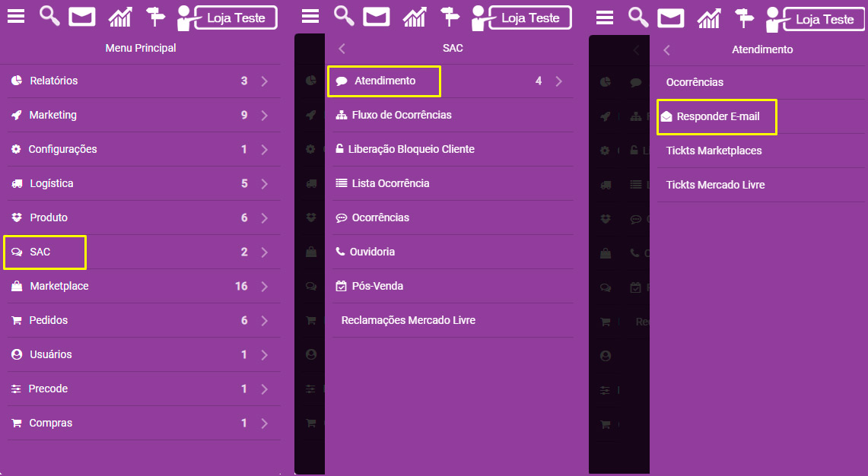This screenshot has height=476, width=868.
Task: Go back using arrow beside Atendimento heading
Action: (666, 50)
